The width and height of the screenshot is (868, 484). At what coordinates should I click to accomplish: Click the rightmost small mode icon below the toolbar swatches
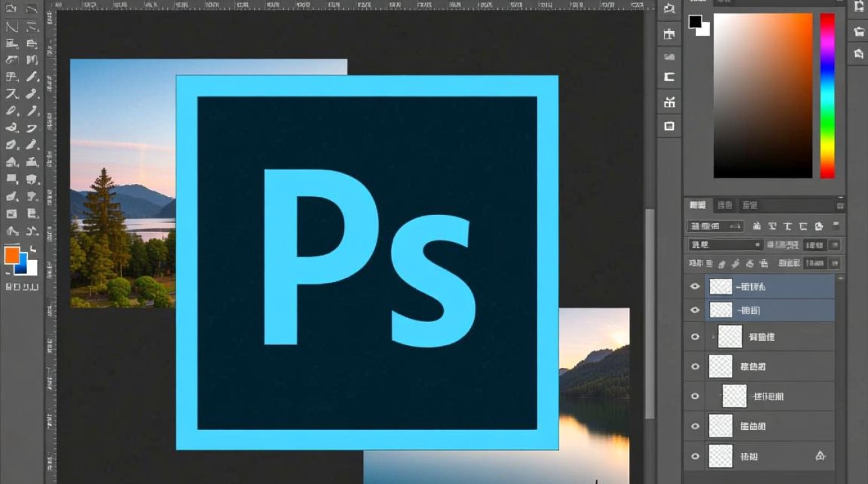pyautogui.click(x=35, y=287)
